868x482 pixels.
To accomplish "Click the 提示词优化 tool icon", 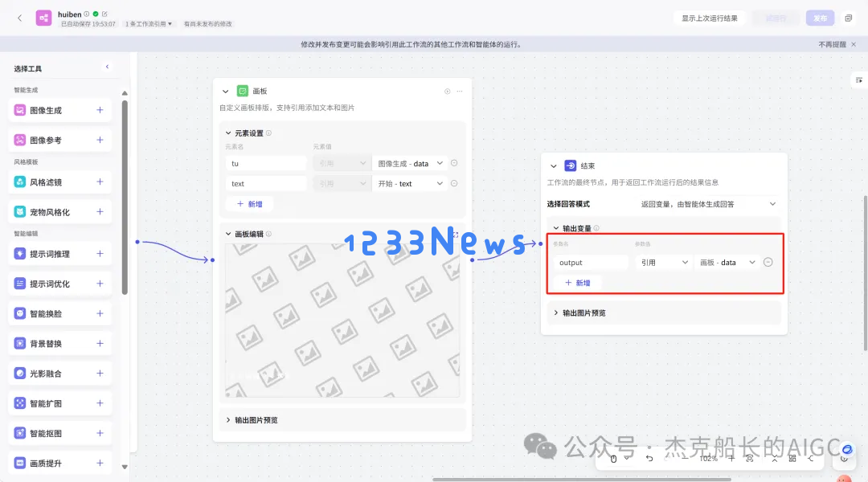I will 20,284.
